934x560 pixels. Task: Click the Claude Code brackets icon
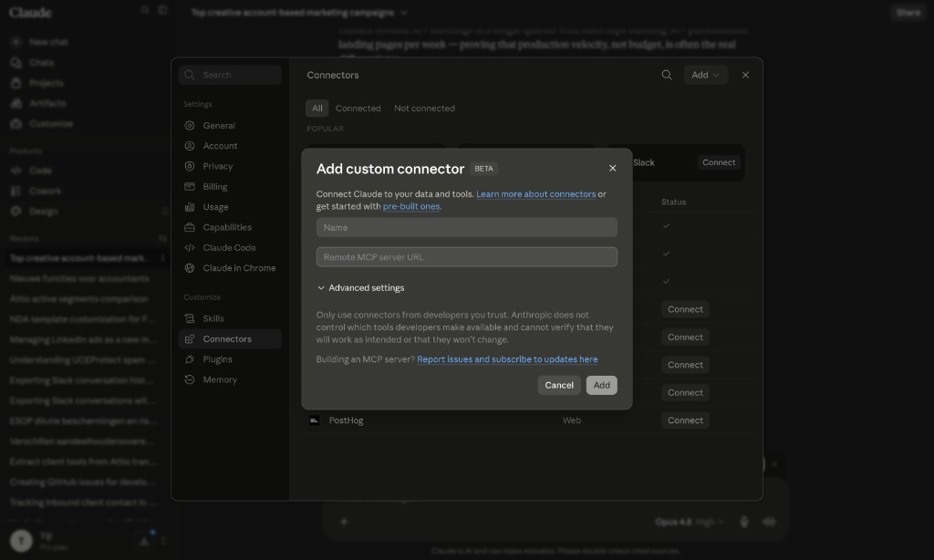coord(190,248)
